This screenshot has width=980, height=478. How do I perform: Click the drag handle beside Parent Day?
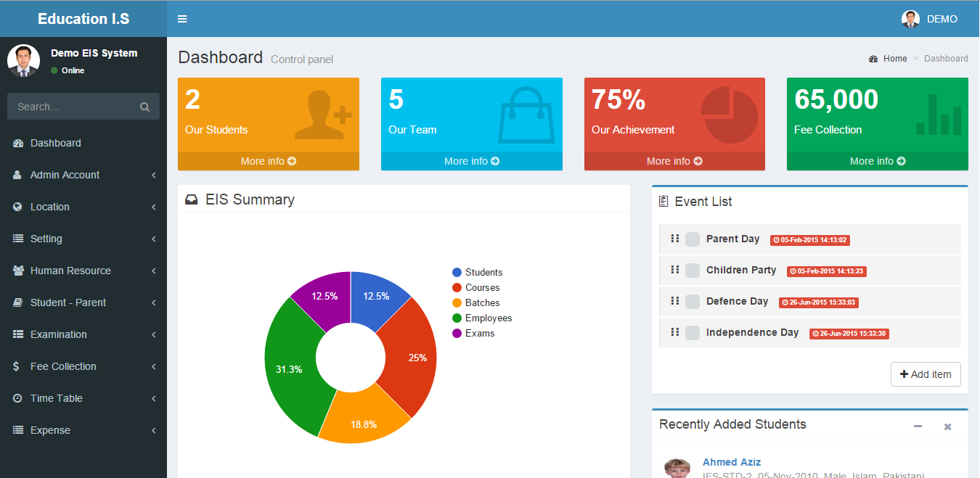pyautogui.click(x=674, y=239)
